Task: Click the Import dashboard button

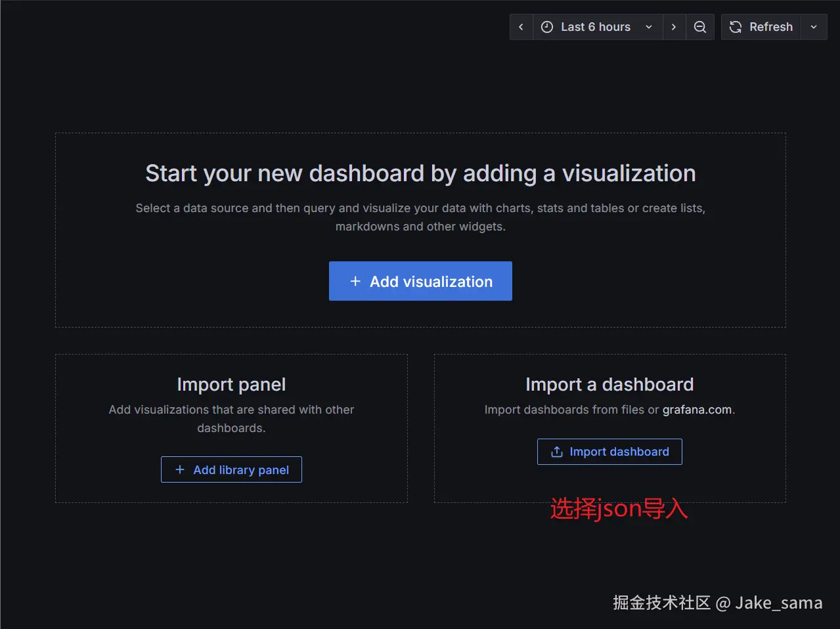Action: 609,452
